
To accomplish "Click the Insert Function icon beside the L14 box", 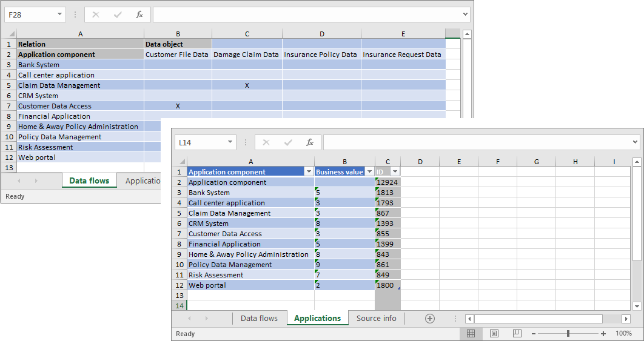I will [309, 142].
